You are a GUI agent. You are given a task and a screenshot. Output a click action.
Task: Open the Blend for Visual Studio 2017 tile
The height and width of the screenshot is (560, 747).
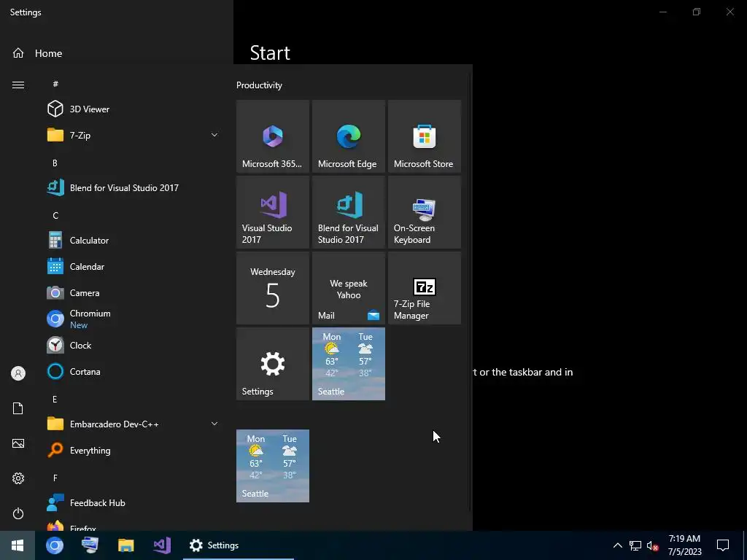[348, 212]
